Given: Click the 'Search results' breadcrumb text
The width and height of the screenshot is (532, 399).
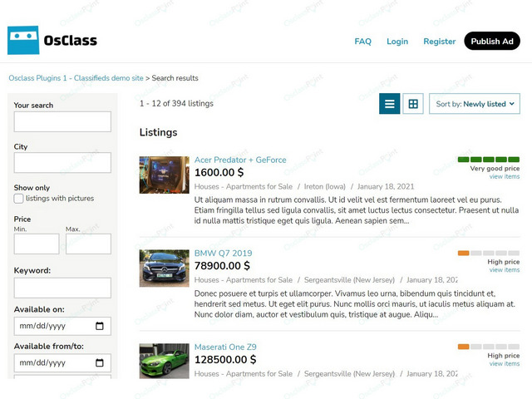Looking at the screenshot, I should [175, 78].
